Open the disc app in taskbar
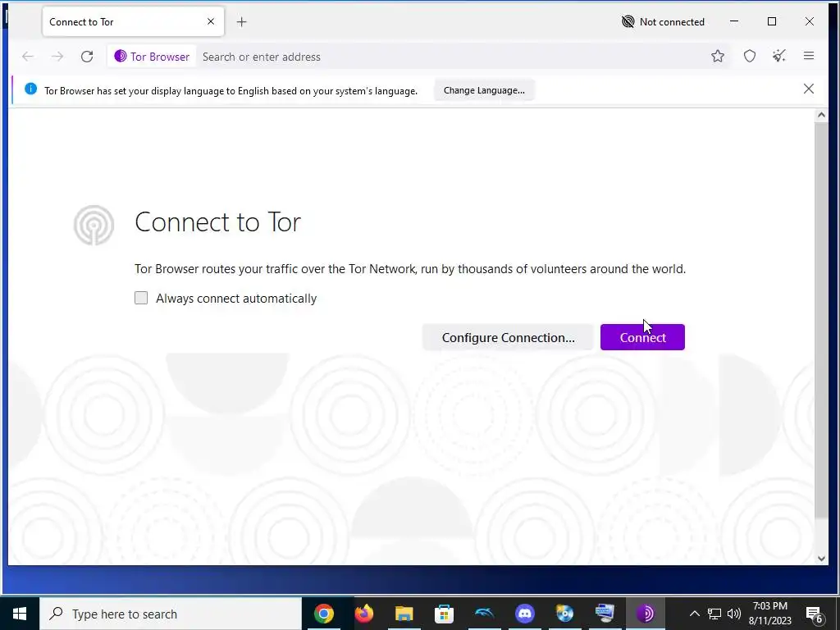The width and height of the screenshot is (840, 630). pos(564,614)
